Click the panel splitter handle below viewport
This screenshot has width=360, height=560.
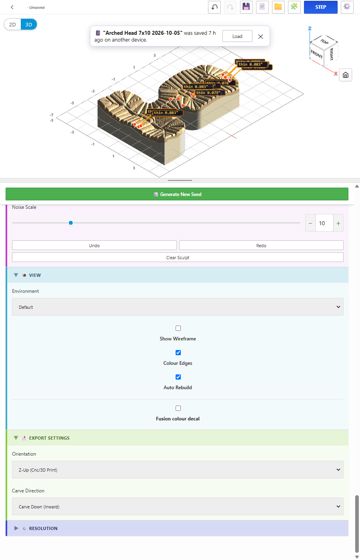pyautogui.click(x=180, y=181)
